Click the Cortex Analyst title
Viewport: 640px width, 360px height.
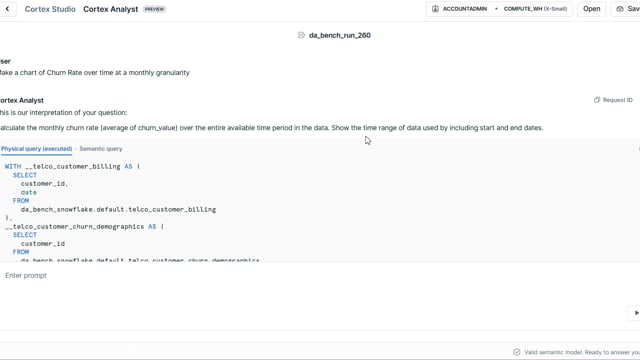111,9
